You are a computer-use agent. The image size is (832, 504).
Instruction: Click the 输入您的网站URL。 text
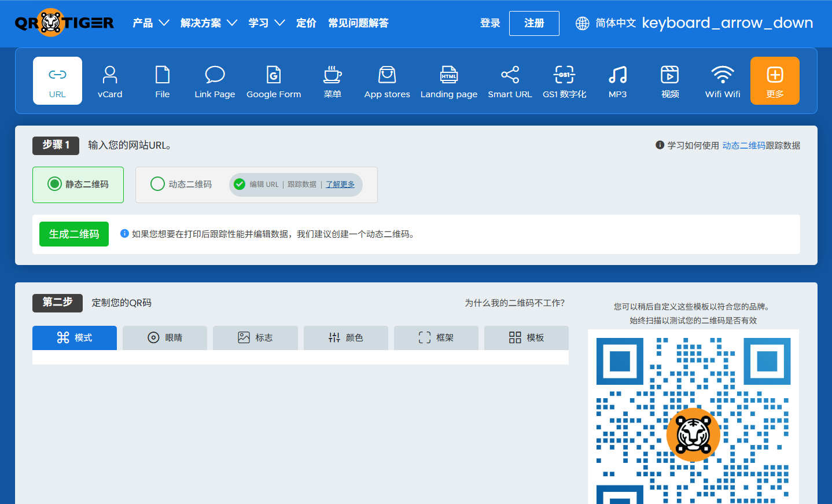(130, 145)
